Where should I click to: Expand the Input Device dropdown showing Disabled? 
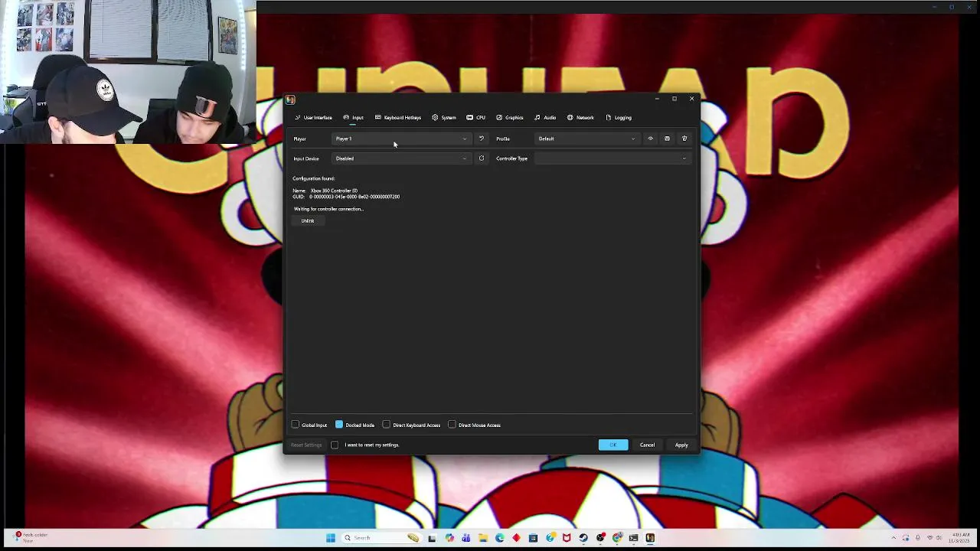[x=401, y=158]
